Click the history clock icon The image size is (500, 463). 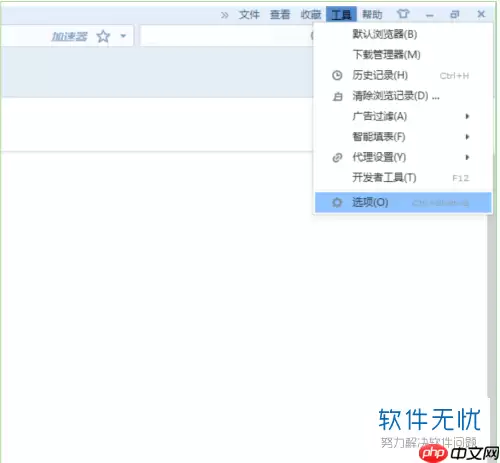(337, 76)
